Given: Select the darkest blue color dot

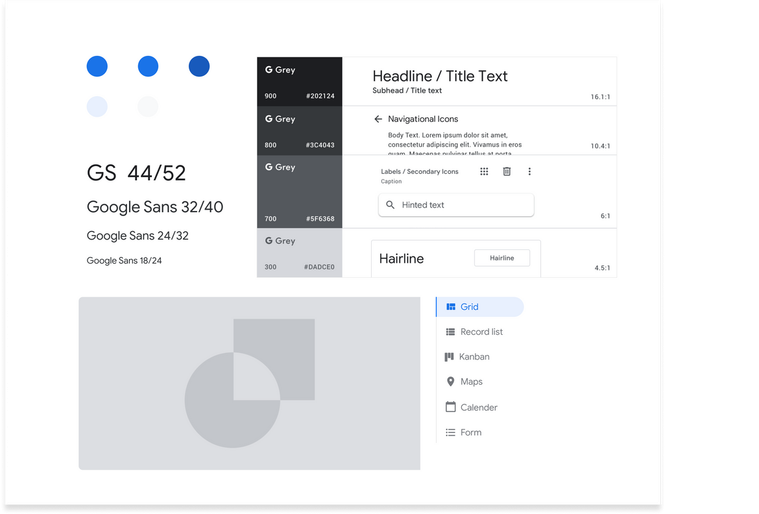Looking at the screenshot, I should 199,66.
